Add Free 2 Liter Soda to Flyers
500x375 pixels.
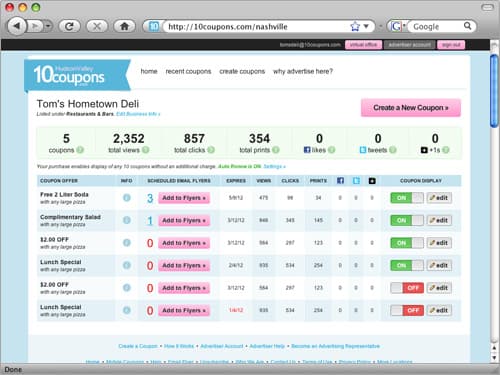[x=184, y=198]
